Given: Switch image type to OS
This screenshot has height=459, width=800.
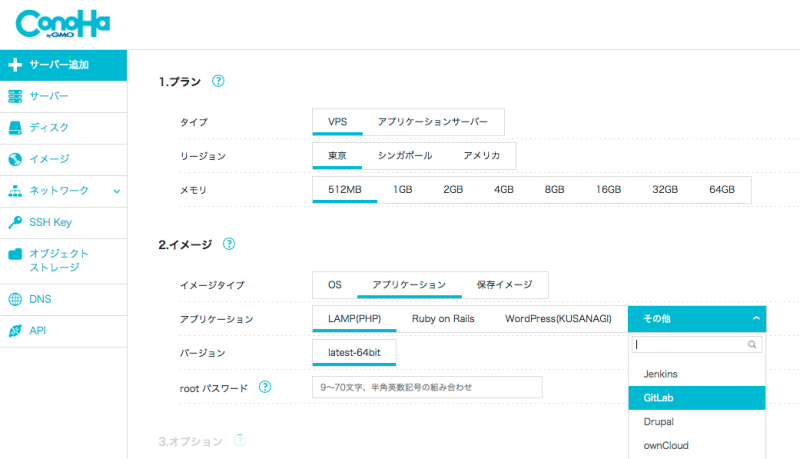Looking at the screenshot, I should pyautogui.click(x=335, y=285).
